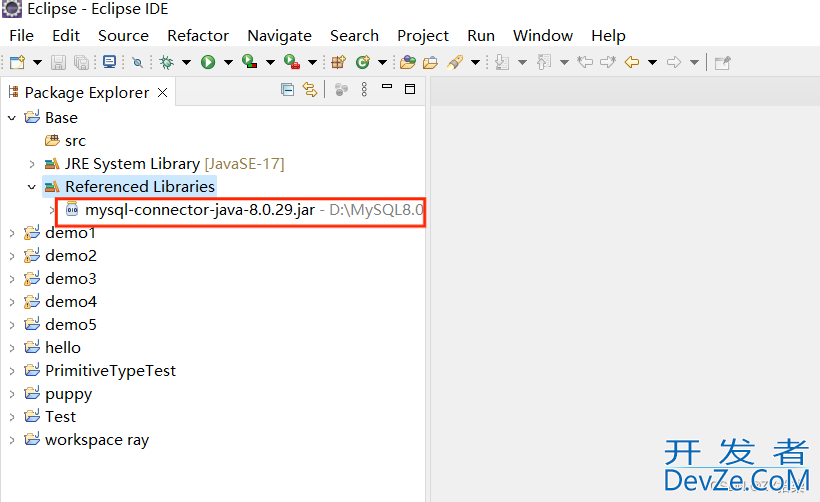Click the New Java Package icon
This screenshot has width=820, height=502.
click(338, 62)
